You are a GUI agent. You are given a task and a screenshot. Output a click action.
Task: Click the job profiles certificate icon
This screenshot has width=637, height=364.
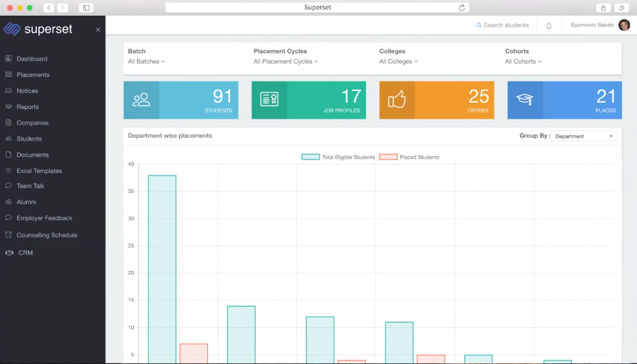(269, 100)
